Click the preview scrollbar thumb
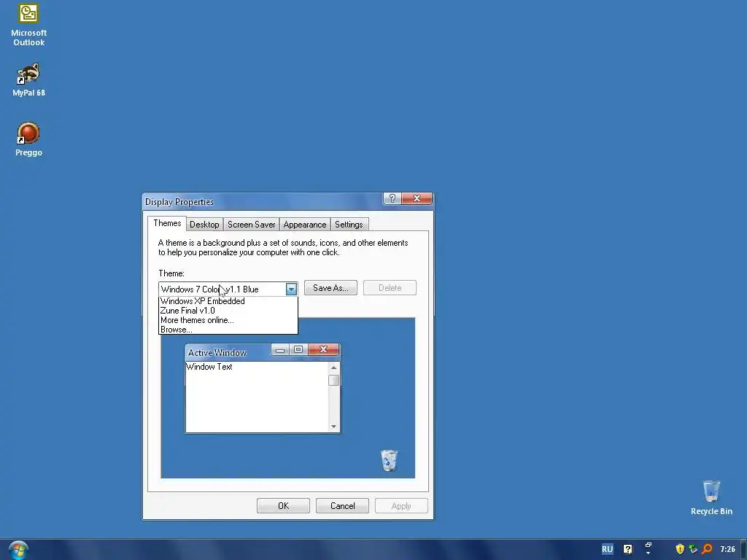 [x=333, y=380]
